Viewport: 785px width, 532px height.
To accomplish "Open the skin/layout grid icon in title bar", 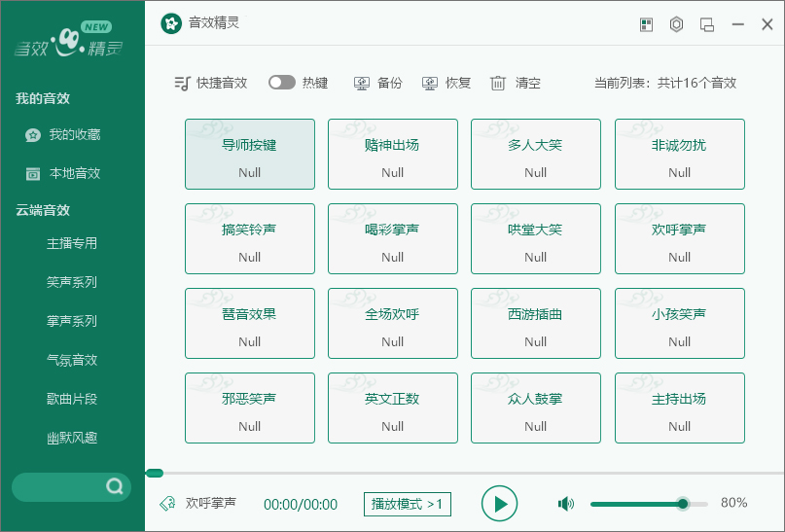I will [646, 24].
